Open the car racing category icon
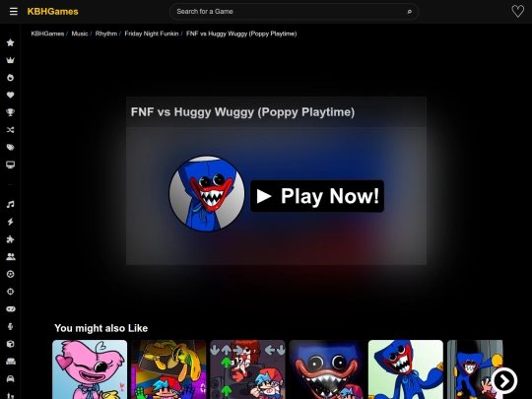 11,378
